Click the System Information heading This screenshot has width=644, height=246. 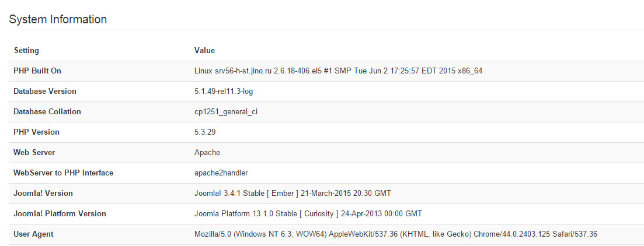coord(58,19)
